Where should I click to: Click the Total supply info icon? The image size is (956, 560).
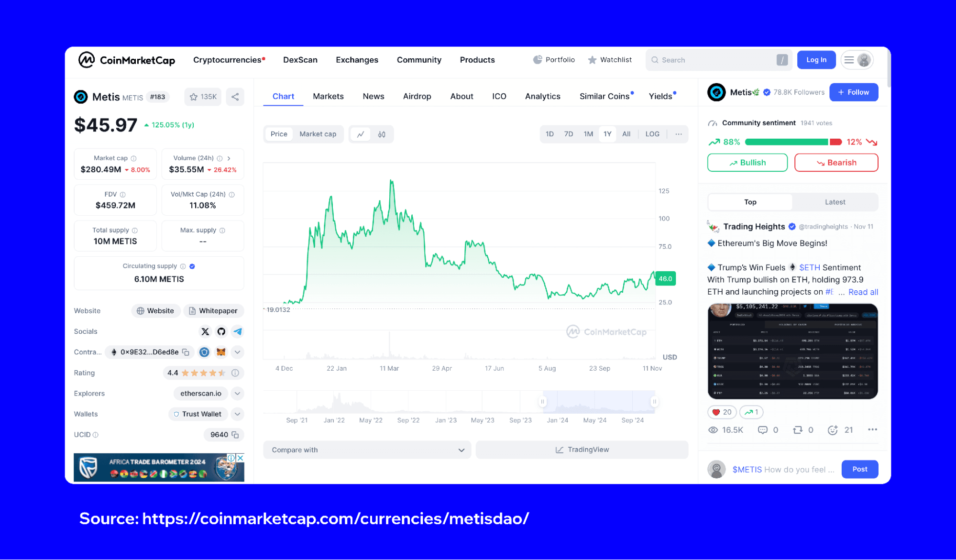click(135, 231)
